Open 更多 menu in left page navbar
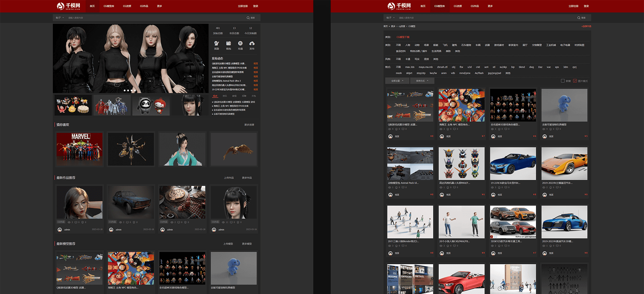 (x=160, y=6)
